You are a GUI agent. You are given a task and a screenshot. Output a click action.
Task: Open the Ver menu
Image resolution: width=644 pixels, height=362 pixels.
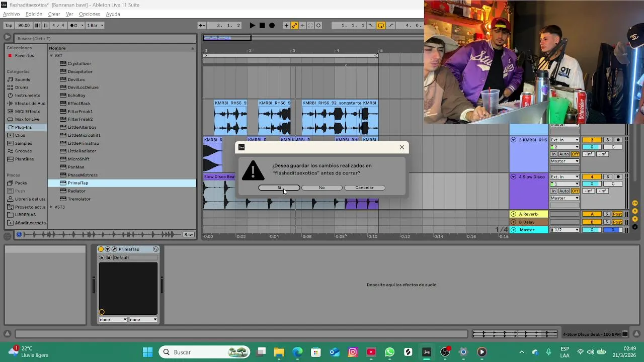coord(69,14)
